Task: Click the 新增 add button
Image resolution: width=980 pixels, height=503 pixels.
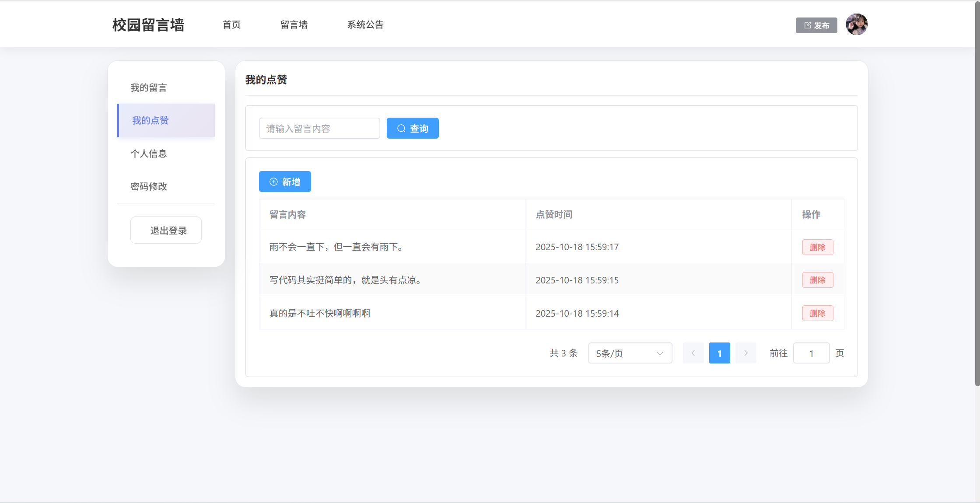Action: point(285,182)
